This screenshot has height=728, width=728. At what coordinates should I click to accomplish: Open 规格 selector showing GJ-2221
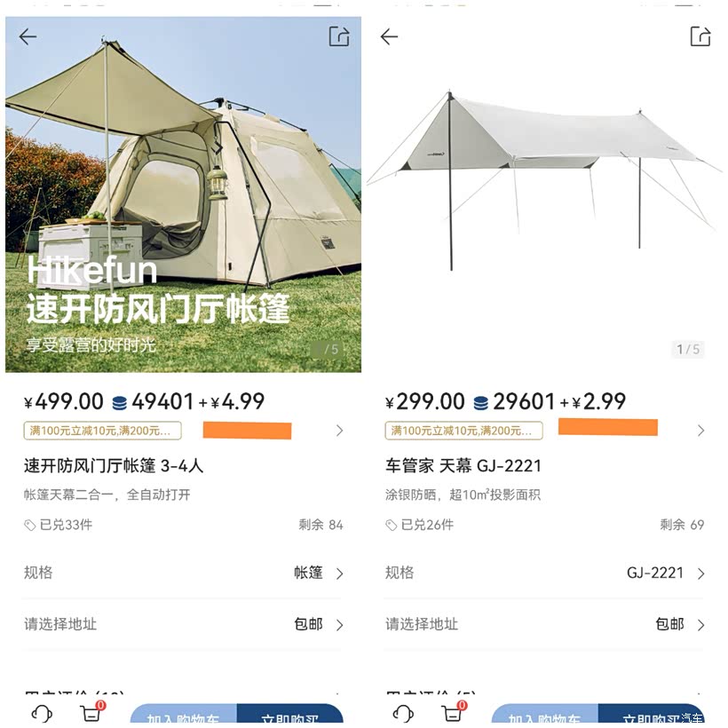(x=664, y=573)
